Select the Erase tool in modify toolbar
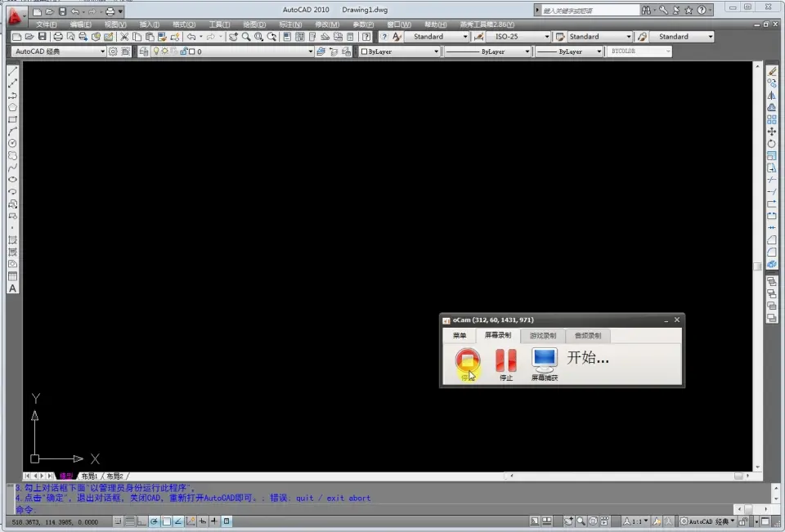This screenshot has height=532, width=785. click(x=772, y=71)
